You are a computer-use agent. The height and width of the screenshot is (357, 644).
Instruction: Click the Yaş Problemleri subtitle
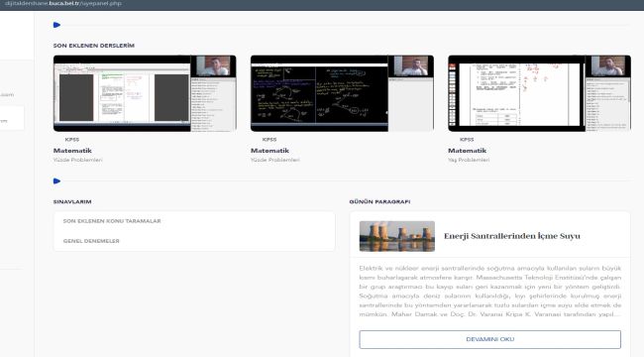469,160
